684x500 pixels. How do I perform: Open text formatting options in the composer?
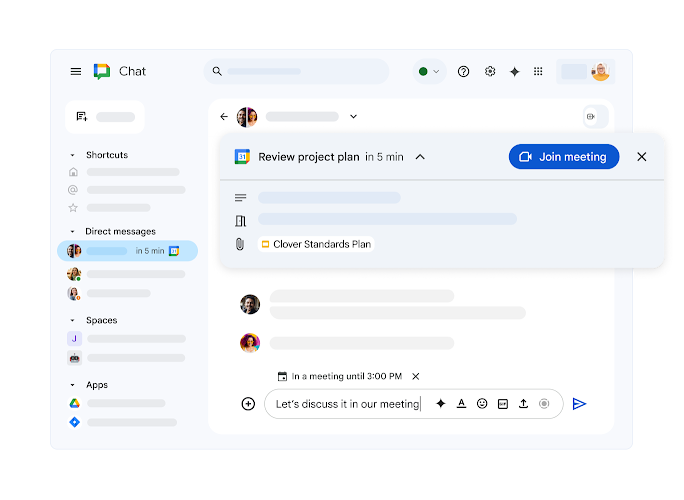point(461,404)
